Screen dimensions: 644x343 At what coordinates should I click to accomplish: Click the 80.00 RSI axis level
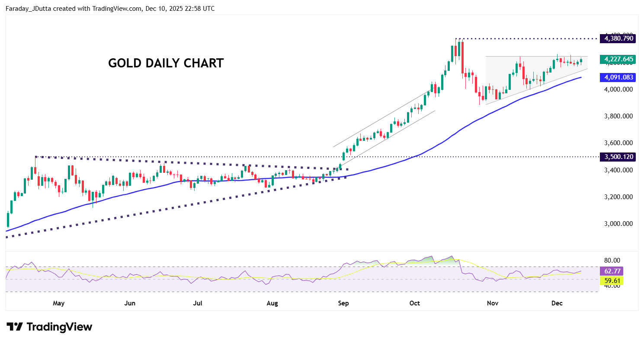(613, 260)
